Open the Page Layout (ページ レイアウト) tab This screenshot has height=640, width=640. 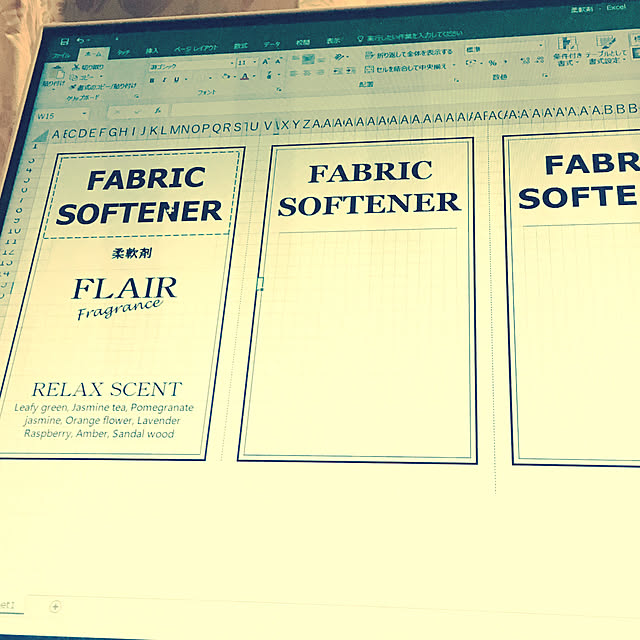coord(196,49)
